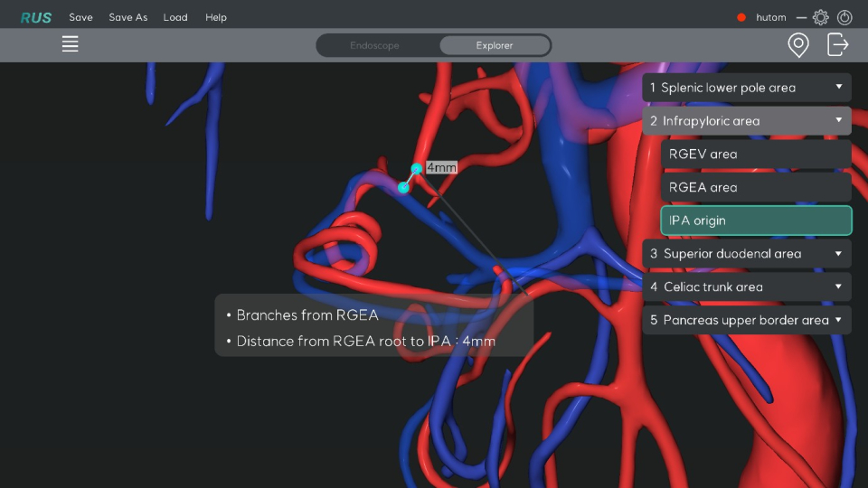
Task: Click the 4mm measurement label
Action: click(441, 167)
